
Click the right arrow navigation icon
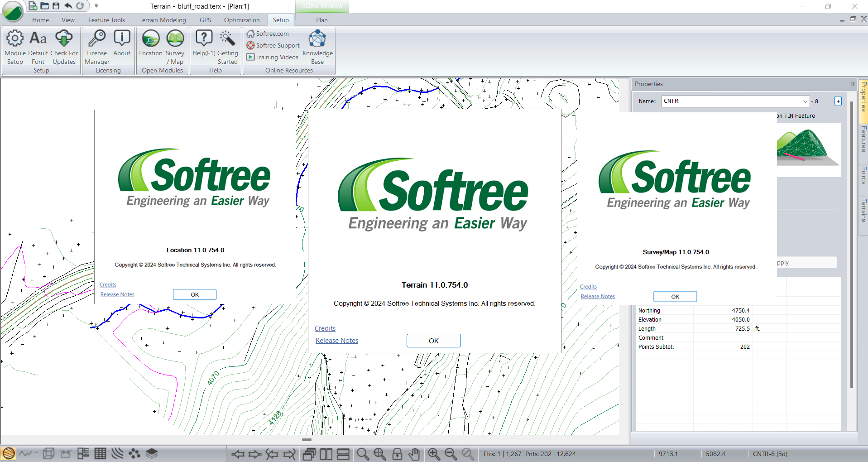pos(255,454)
